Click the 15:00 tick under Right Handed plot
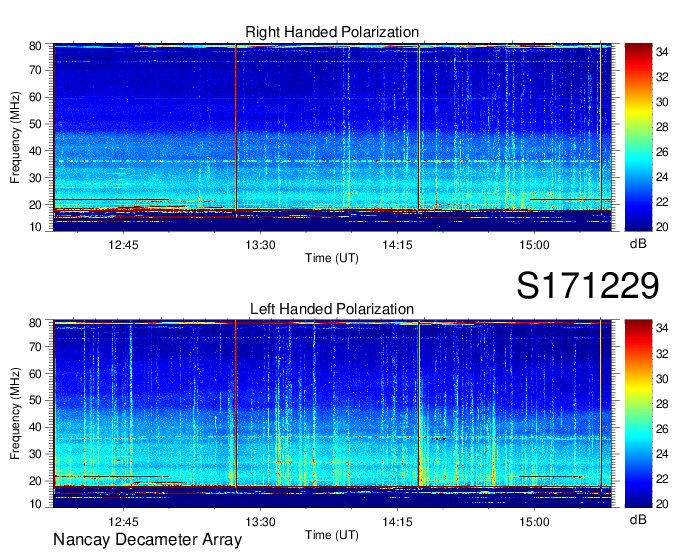The width and height of the screenshot is (680, 552). (534, 245)
